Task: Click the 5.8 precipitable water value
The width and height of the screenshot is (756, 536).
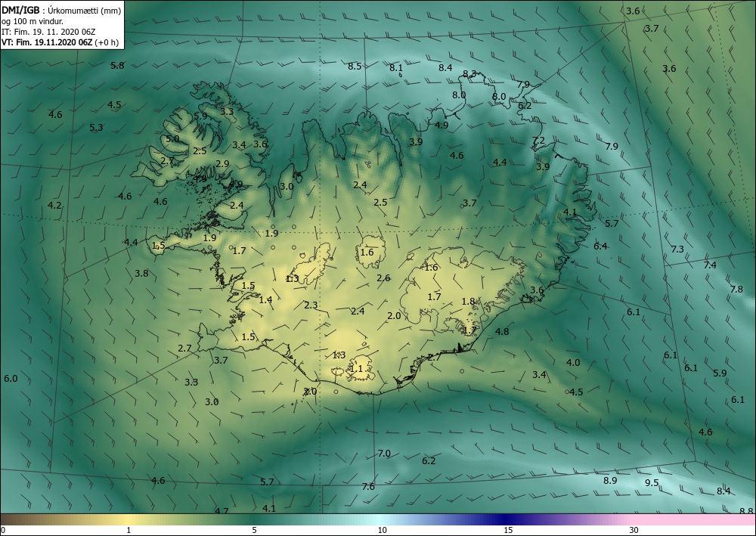Action: 117,66
